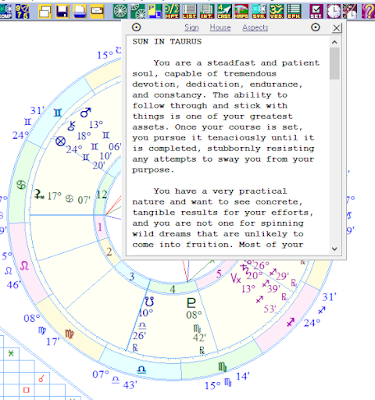
Task: Click the Mars glyph in the chart
Action: (86, 113)
